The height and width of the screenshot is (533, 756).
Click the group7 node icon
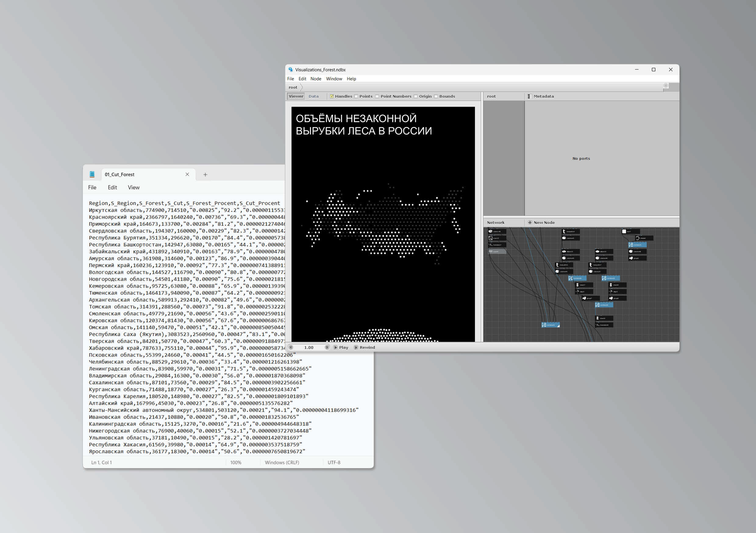tap(584, 298)
